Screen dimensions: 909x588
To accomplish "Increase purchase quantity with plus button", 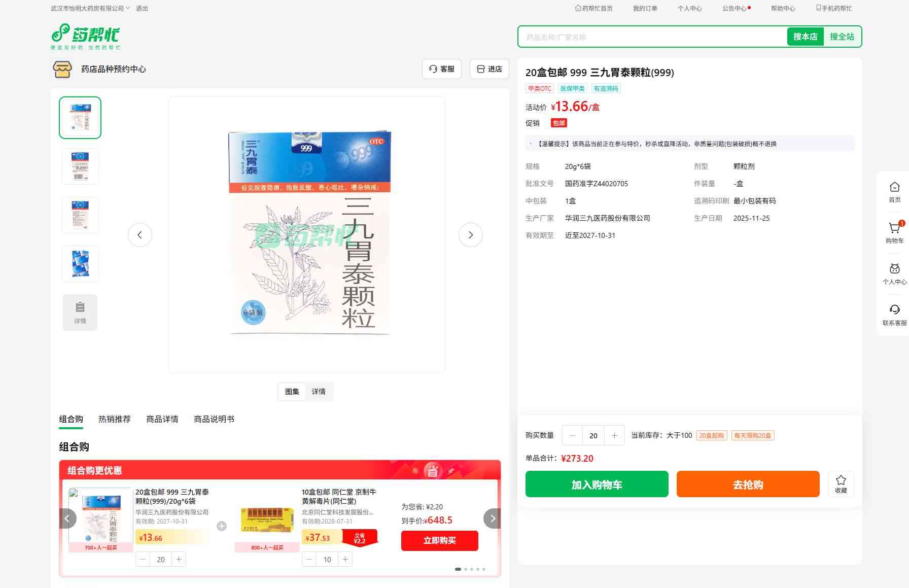I will point(614,435).
